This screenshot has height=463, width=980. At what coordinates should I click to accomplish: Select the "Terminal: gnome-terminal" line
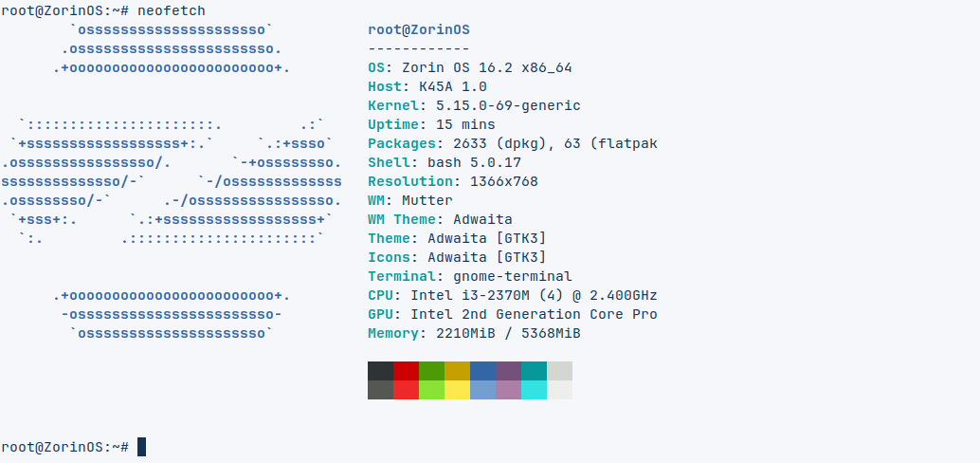coord(470,276)
